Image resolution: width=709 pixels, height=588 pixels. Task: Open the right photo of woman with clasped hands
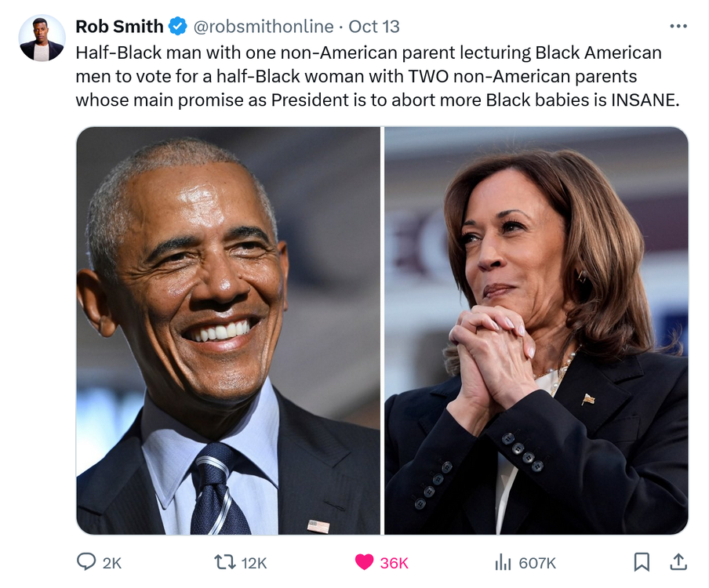[x=536, y=330]
